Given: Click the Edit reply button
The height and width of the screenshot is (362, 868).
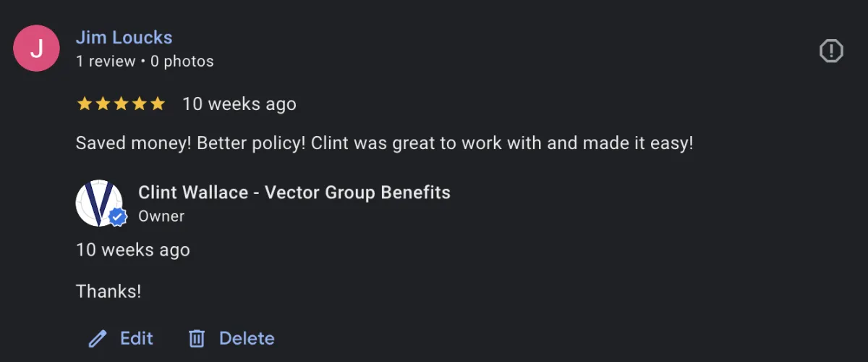Looking at the screenshot, I should click(120, 338).
